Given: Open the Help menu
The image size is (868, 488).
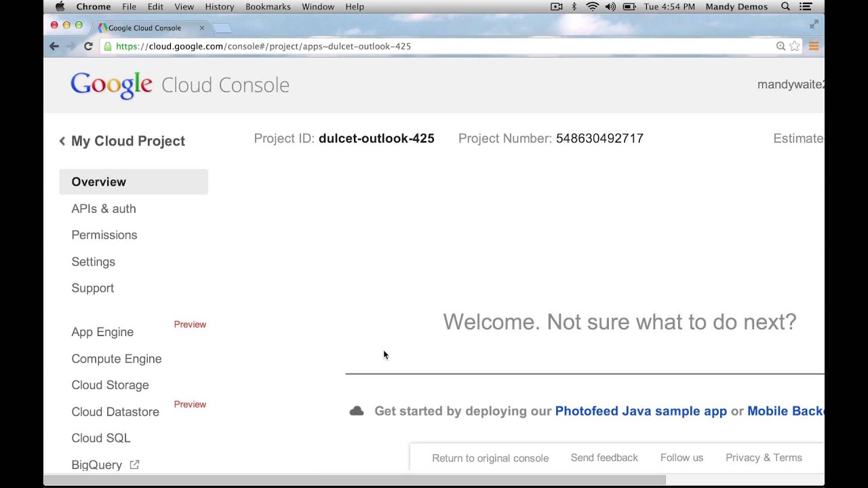Looking at the screenshot, I should click(x=355, y=7).
